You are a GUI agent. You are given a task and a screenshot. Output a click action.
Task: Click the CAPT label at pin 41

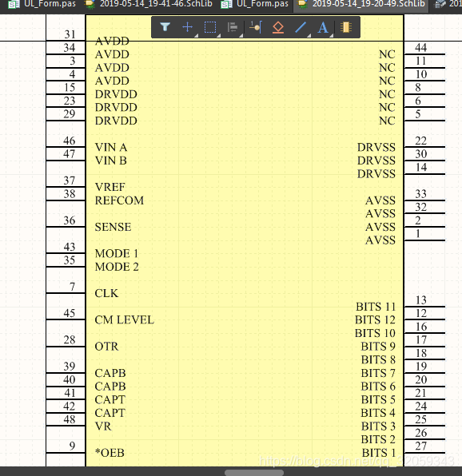click(110, 399)
